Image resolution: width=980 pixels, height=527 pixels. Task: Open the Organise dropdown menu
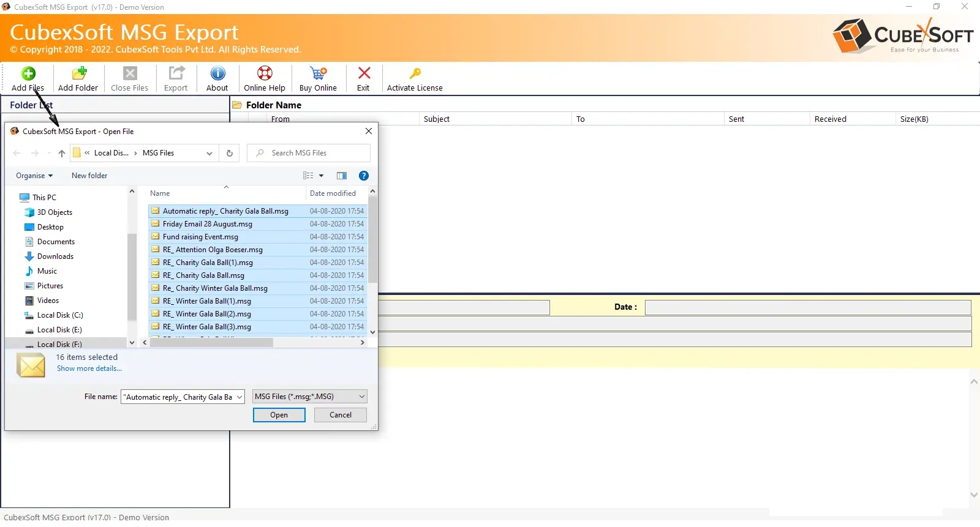[34, 176]
